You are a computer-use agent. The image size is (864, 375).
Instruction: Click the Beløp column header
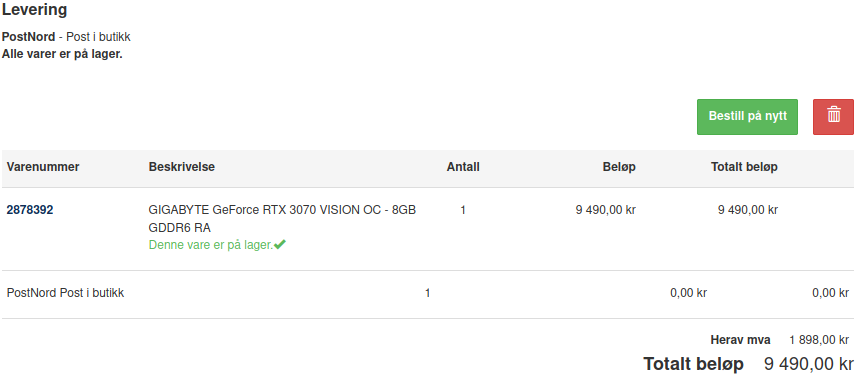(619, 167)
